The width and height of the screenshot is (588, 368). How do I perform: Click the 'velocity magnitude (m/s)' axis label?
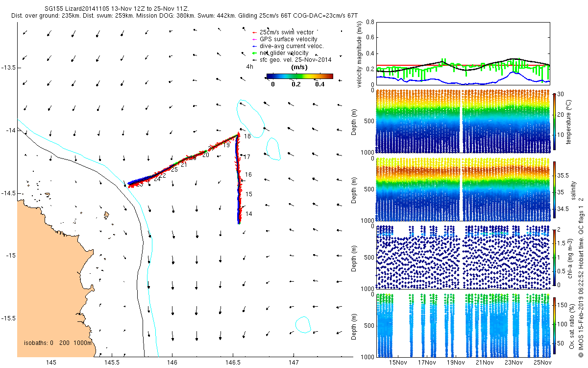[x=360, y=54]
